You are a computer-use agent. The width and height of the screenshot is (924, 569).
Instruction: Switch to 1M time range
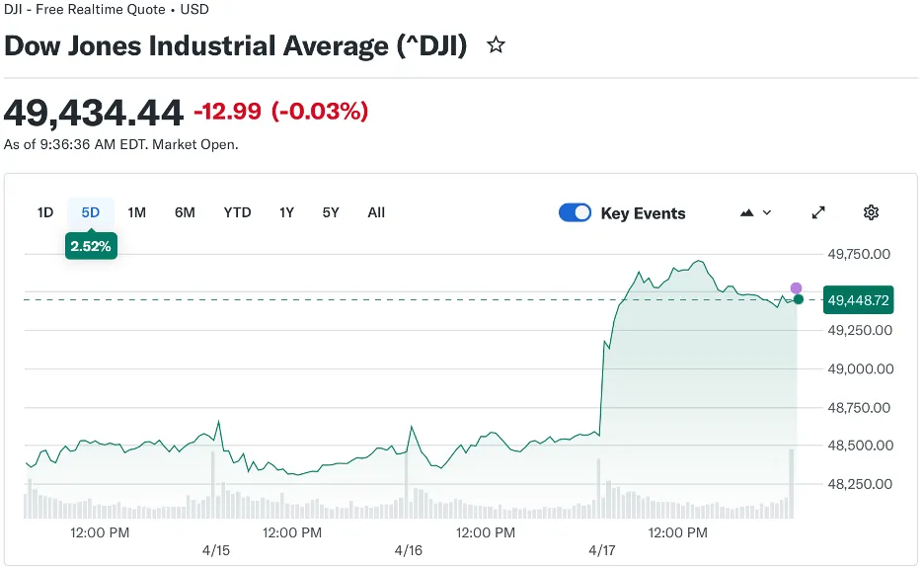pos(137,212)
